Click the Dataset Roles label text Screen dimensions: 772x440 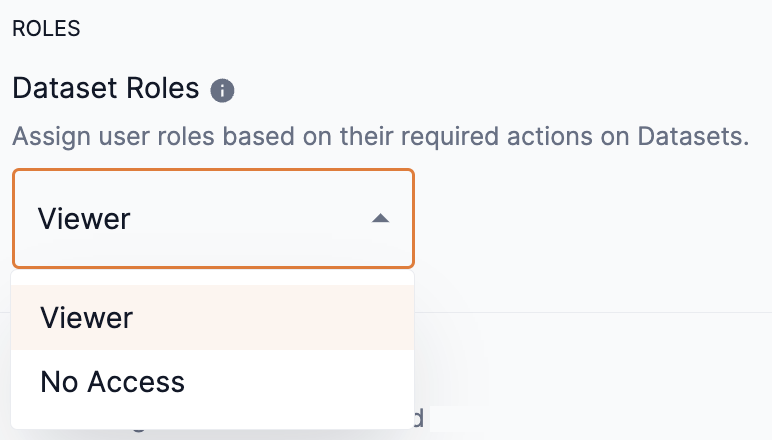[106, 88]
